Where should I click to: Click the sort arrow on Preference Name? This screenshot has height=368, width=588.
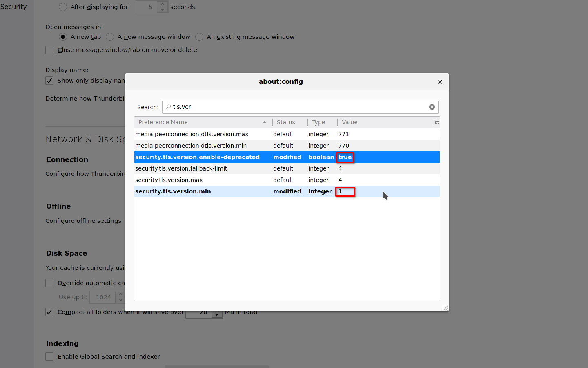[x=265, y=122]
